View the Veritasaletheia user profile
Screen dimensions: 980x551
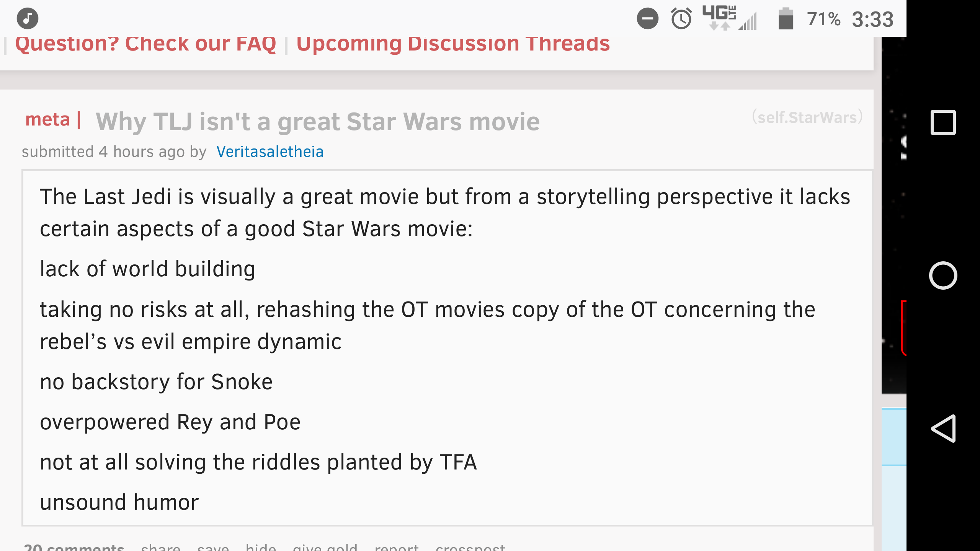click(x=270, y=152)
